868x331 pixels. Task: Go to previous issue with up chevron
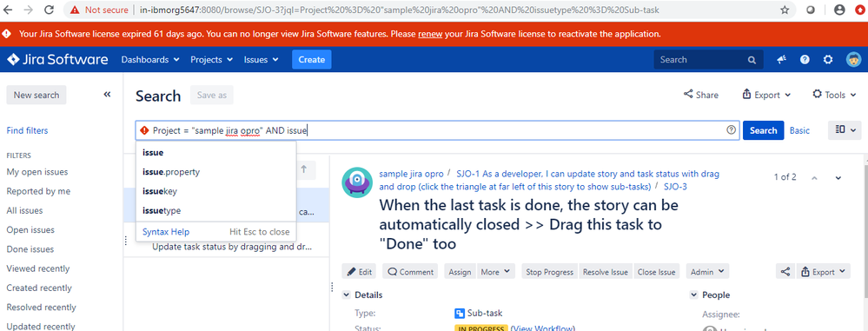pos(814,178)
